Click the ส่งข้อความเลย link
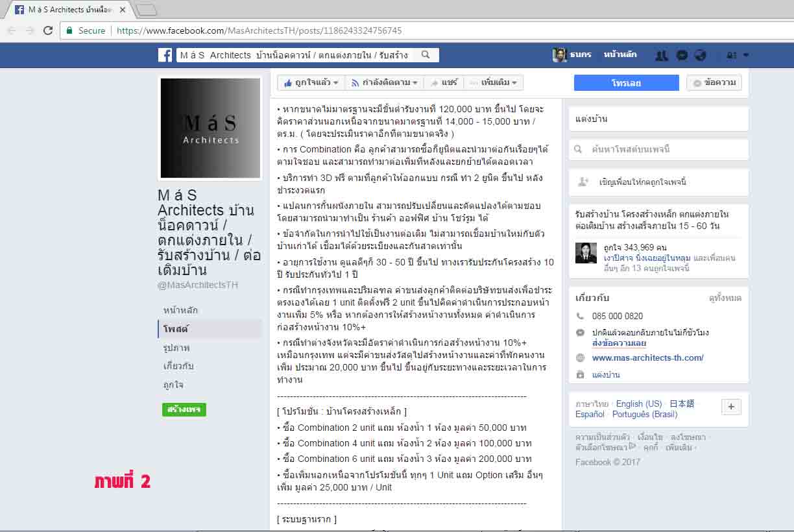Screen dimensions: 794x532 tap(619, 343)
